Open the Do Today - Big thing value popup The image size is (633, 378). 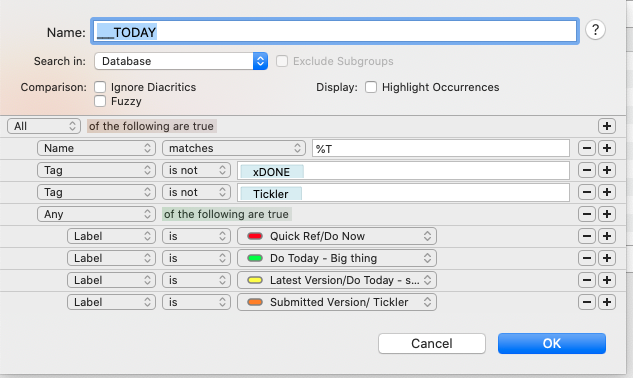click(337, 258)
